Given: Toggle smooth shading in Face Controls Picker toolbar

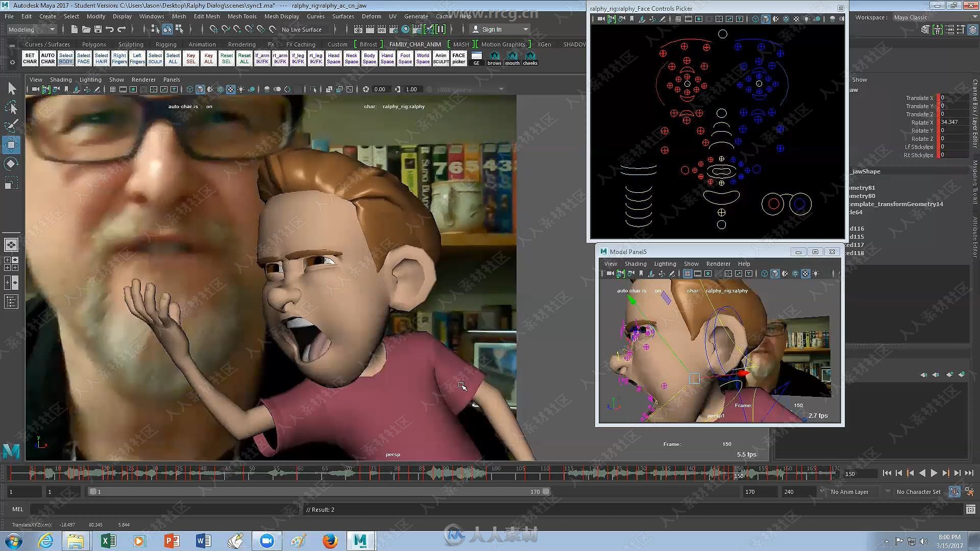Looking at the screenshot, I should click(x=766, y=19).
